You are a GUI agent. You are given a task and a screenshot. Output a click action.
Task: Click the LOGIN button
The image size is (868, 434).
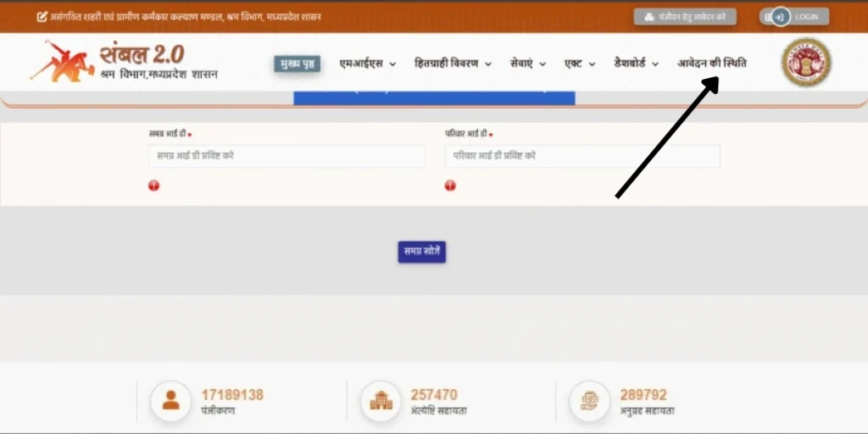click(x=794, y=17)
